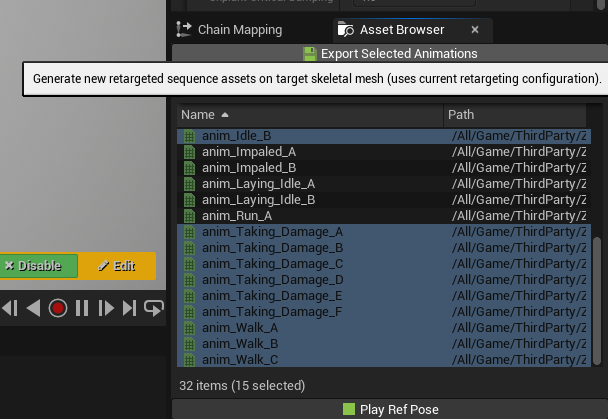Click the animation icon beside anim_Taking_Damage_D
This screenshot has width=608, height=419.
click(189, 280)
